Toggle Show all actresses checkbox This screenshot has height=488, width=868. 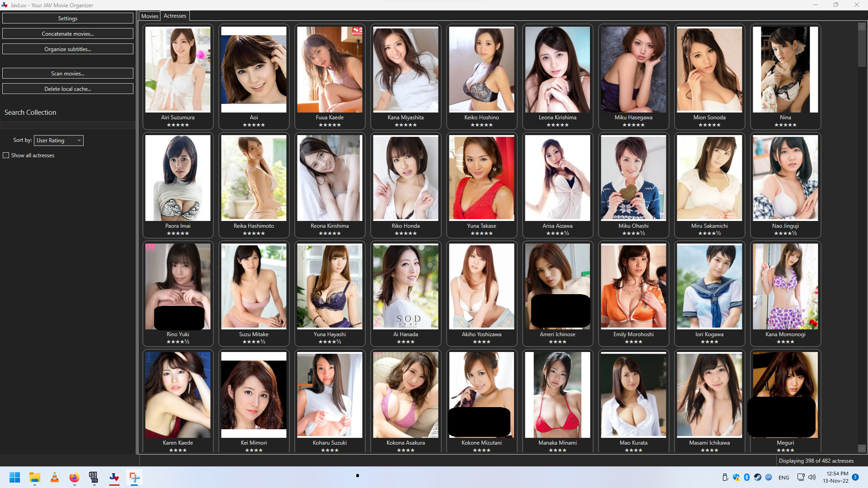click(6, 155)
